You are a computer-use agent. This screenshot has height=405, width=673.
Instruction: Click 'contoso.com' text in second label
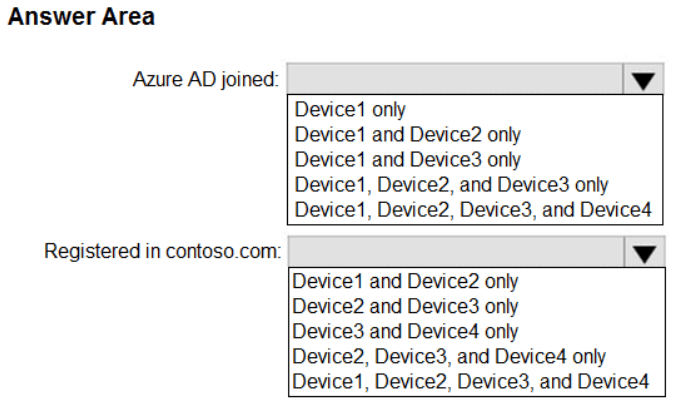point(232,251)
